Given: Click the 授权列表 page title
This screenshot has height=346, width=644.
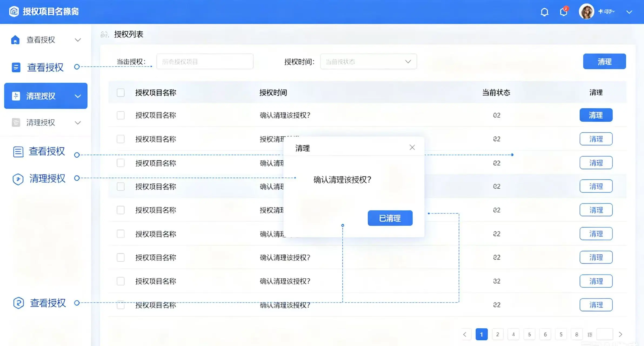Looking at the screenshot, I should click(129, 34).
